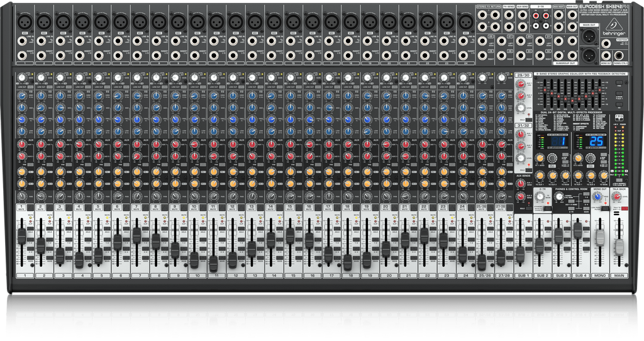This screenshot has height=341, width=644.
Task: Toggle the MONO OUT LOW PASS FILTER switch
Action: click(x=606, y=209)
